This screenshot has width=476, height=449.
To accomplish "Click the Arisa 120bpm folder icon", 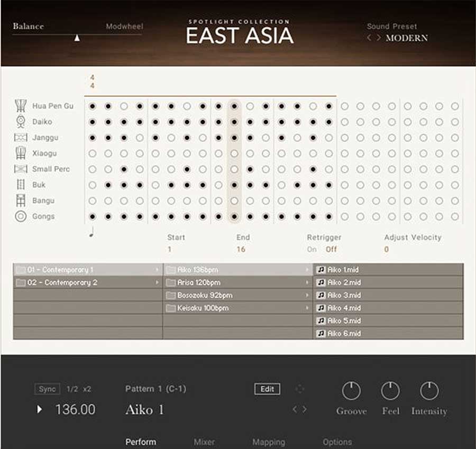I will click(171, 283).
